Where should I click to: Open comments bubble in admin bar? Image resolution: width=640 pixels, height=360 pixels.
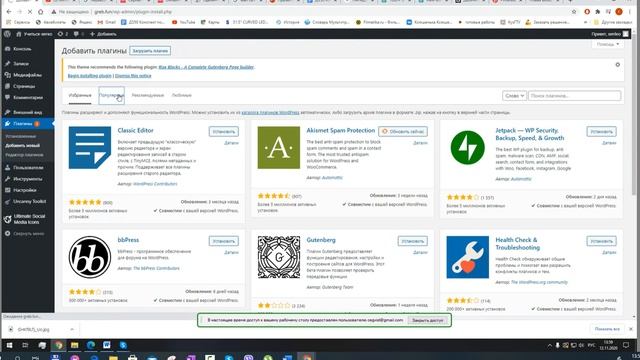click(x=79, y=34)
